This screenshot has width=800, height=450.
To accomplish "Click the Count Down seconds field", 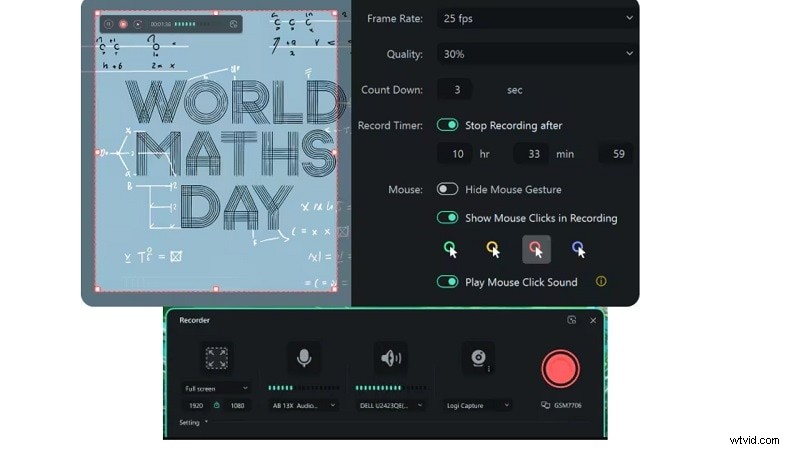I will [x=456, y=90].
